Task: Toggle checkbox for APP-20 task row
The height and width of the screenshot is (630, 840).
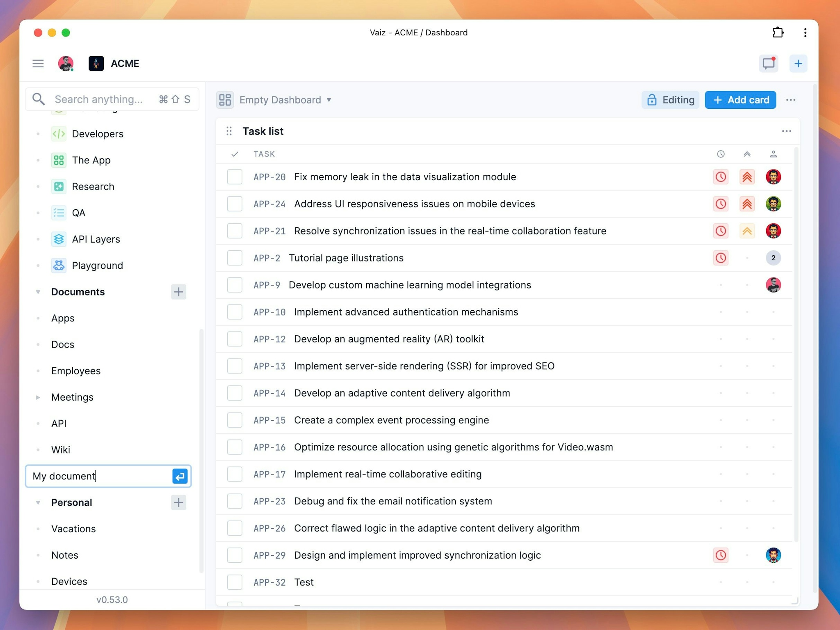Action: click(x=235, y=177)
